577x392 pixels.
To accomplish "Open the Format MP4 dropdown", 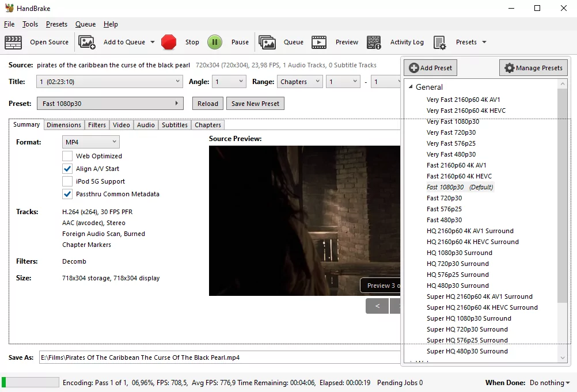I will (x=91, y=142).
